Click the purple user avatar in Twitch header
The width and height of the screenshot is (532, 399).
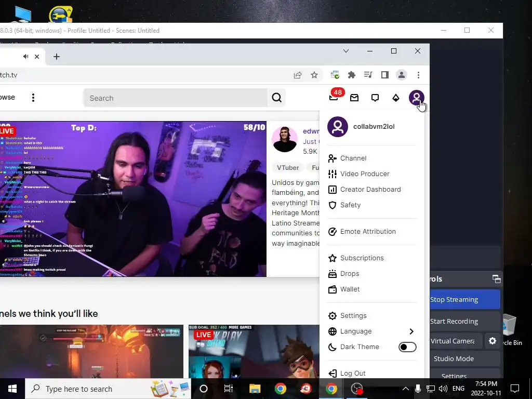point(416,98)
